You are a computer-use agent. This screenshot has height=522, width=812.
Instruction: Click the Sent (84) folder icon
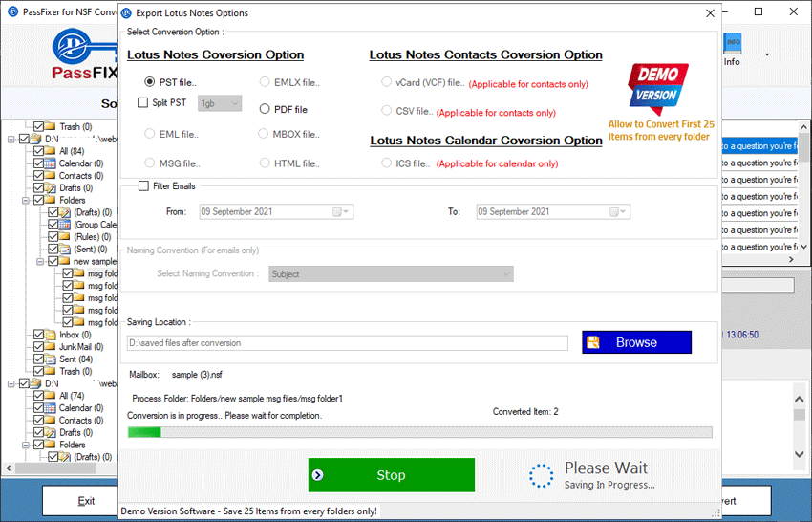pos(51,359)
